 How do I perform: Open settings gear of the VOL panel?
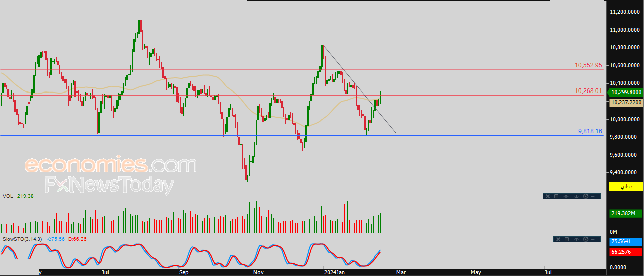[586, 196]
